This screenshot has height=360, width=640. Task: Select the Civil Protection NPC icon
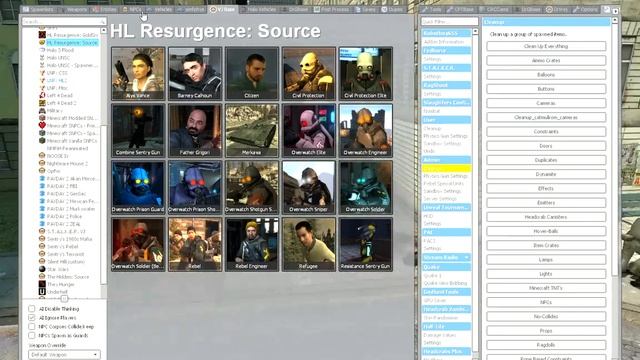(x=309, y=74)
